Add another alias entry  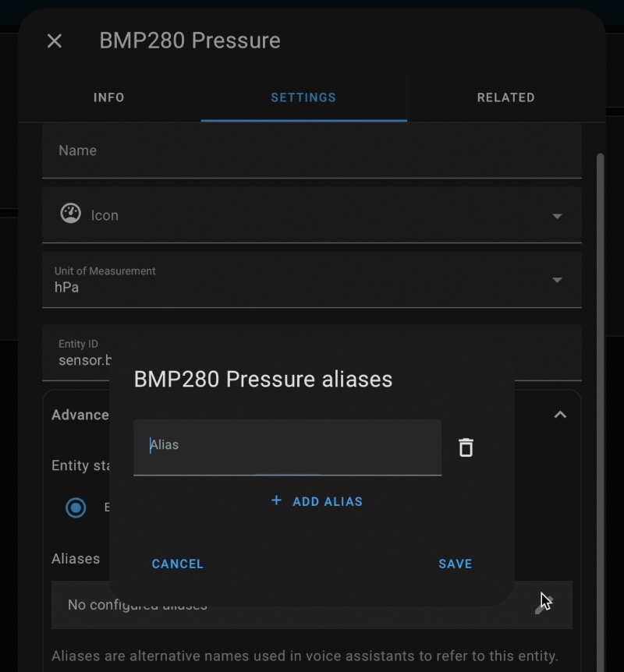coord(317,501)
